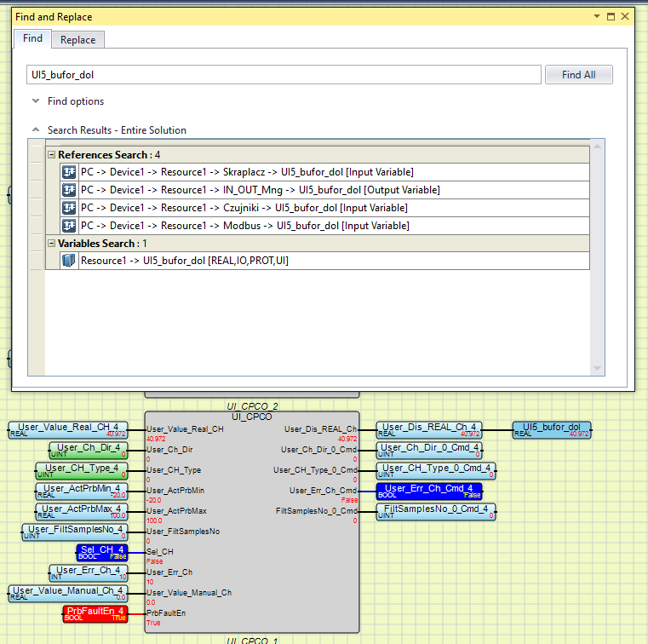
Task: Select the FiltSamplesNo_0_Cmd_4 output block
Action: (x=436, y=512)
